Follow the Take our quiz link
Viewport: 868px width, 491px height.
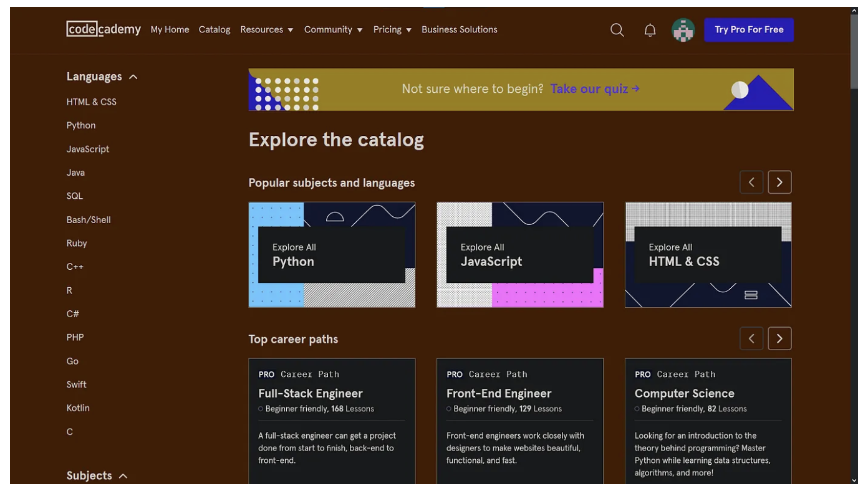[595, 88]
